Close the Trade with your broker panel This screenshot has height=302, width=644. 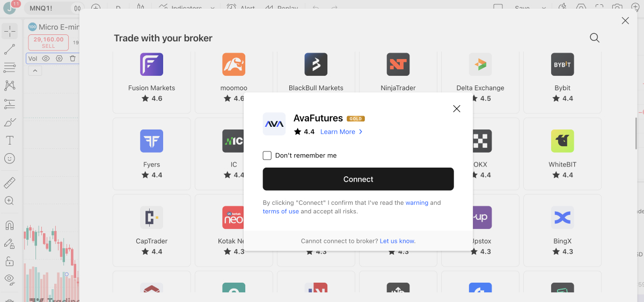[625, 20]
